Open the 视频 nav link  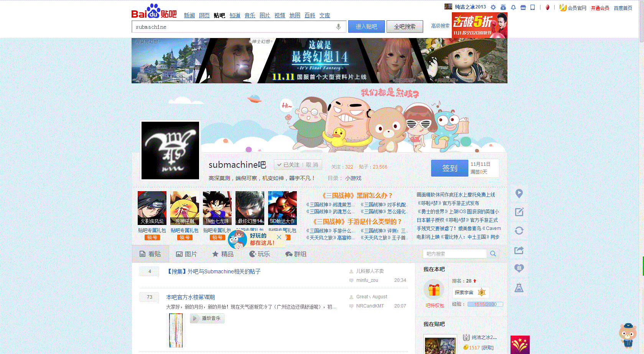point(280,15)
